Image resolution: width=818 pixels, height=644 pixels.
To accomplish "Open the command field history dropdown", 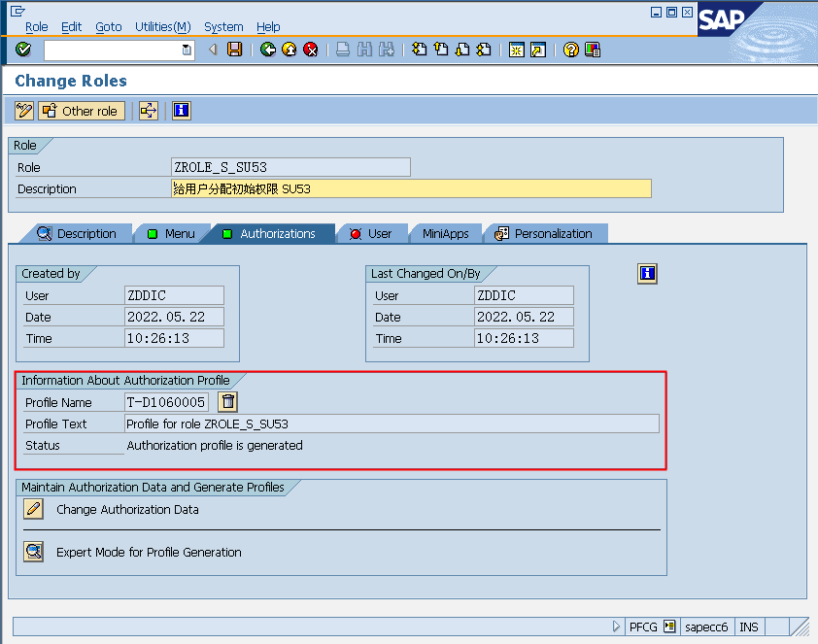I will [x=187, y=51].
